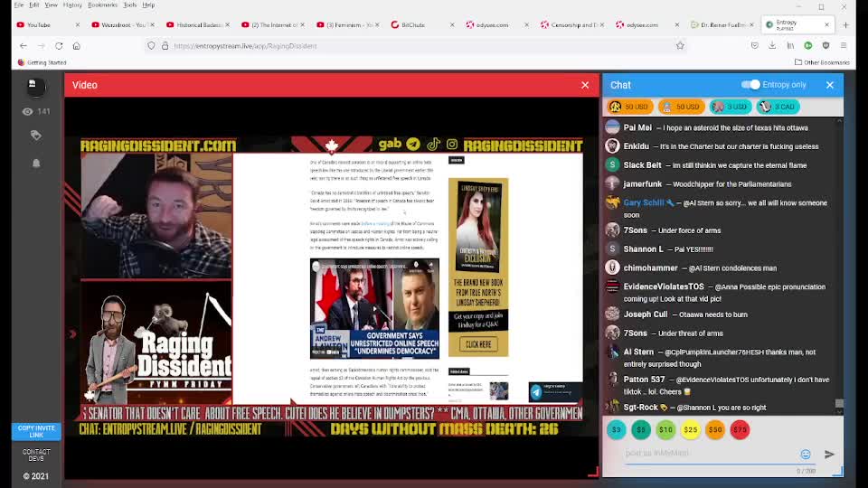This screenshot has height=488, width=868.
Task: Click the COPY INVITE LINK button
Action: click(x=36, y=432)
